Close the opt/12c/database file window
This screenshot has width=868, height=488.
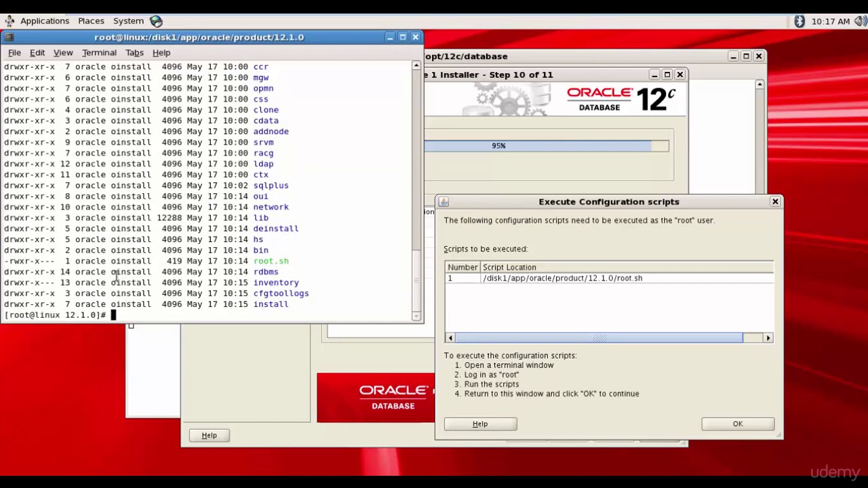[759, 56]
